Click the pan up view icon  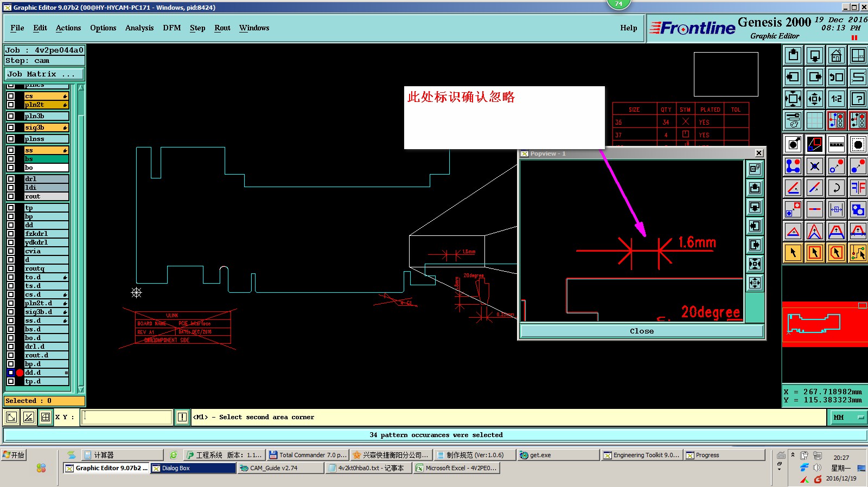(793, 55)
